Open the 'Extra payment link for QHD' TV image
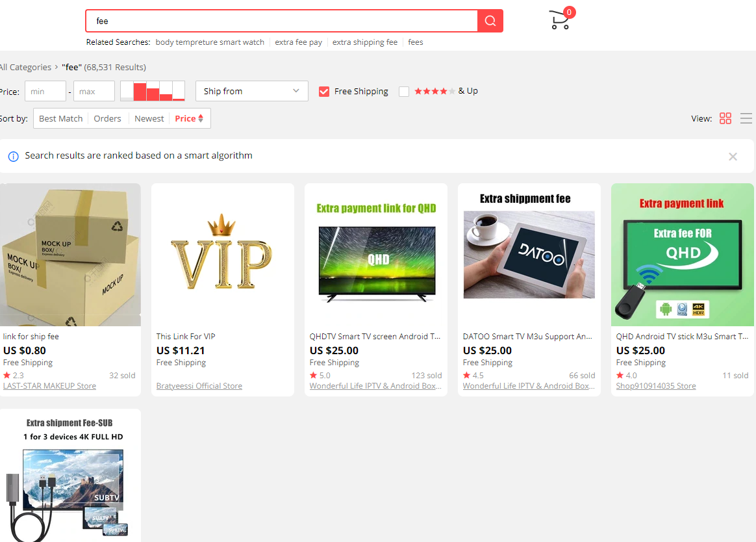This screenshot has height=542, width=756. 376,255
